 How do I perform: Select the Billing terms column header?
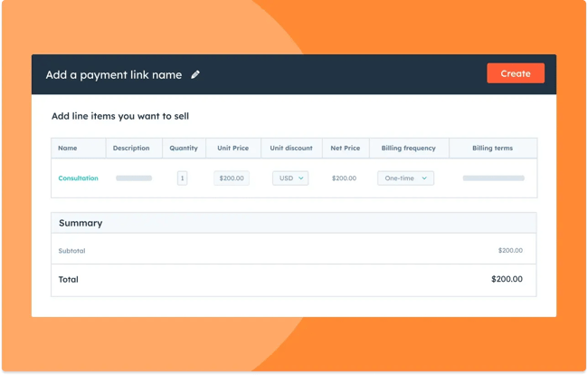point(492,149)
